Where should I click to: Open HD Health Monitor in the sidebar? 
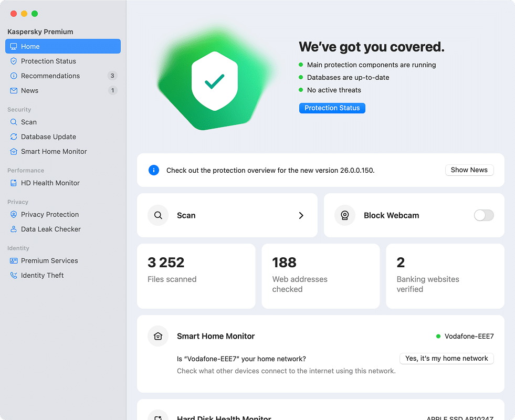click(63, 183)
